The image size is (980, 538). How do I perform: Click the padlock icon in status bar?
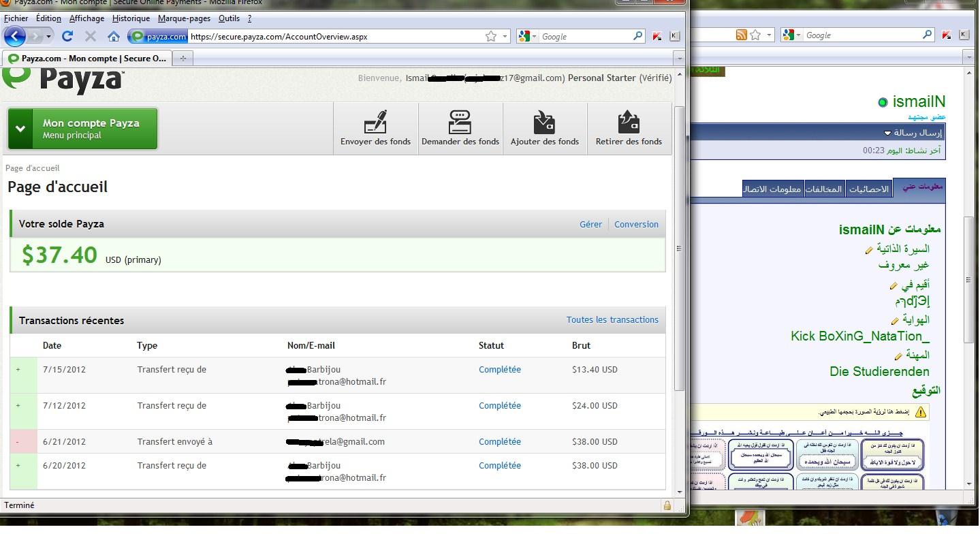click(667, 505)
